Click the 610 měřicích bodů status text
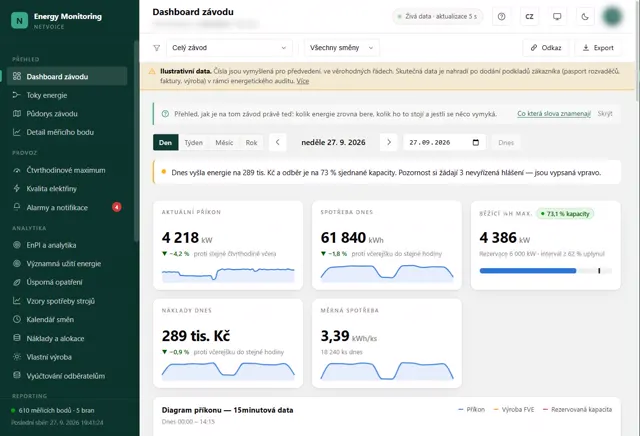The image size is (640, 436). click(56, 410)
